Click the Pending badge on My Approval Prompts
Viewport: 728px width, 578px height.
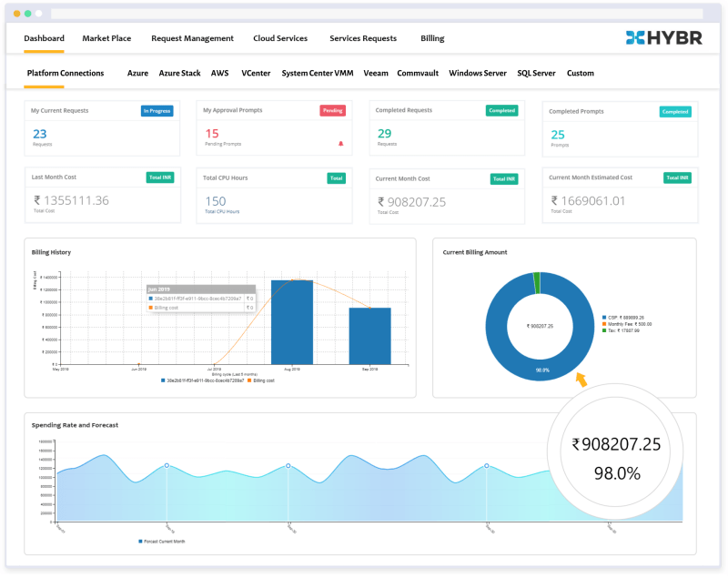[x=332, y=109]
